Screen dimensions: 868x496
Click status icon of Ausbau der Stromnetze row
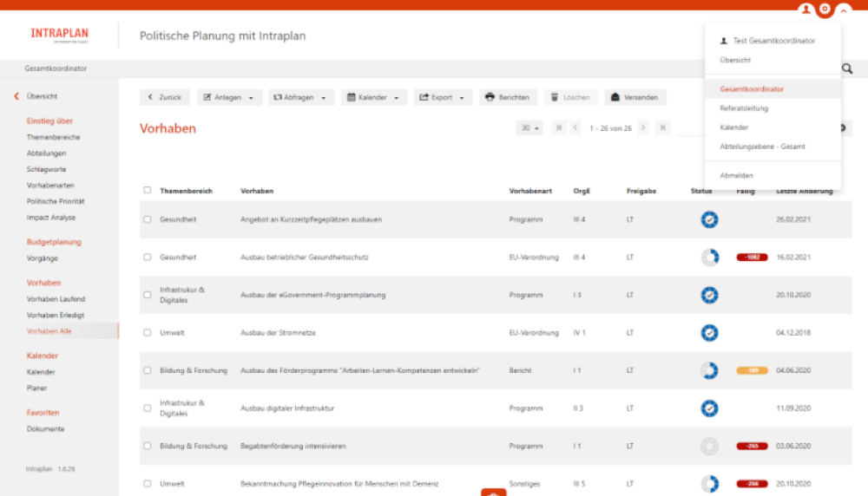709,333
